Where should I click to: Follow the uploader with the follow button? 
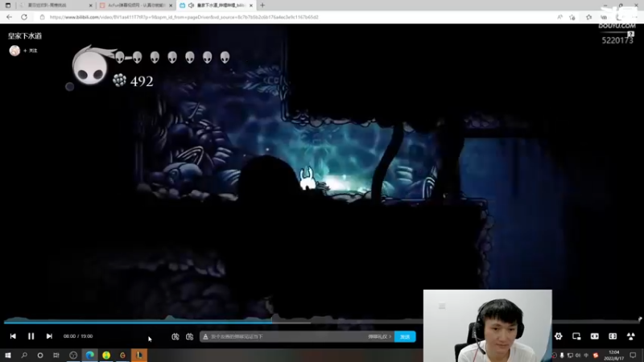click(x=31, y=51)
